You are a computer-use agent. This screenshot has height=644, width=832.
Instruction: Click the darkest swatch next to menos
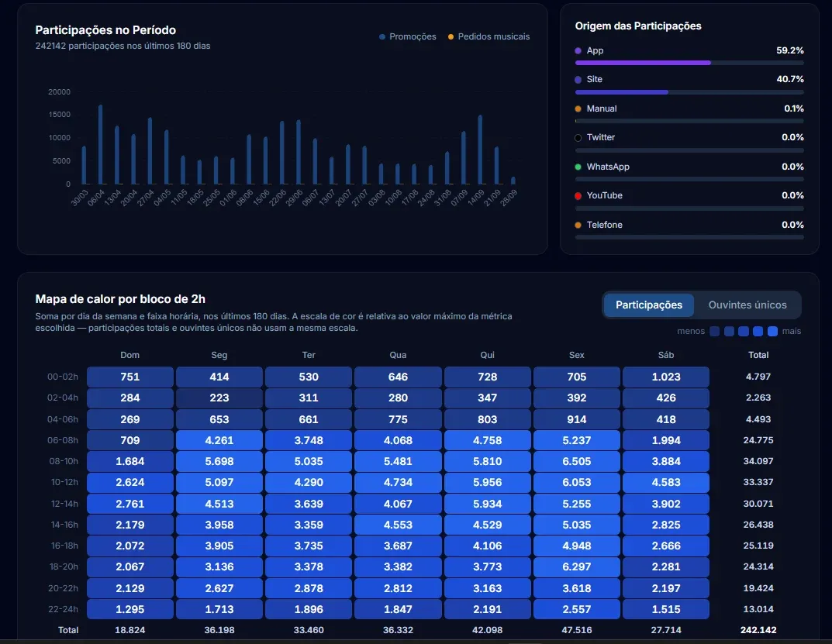click(x=715, y=331)
